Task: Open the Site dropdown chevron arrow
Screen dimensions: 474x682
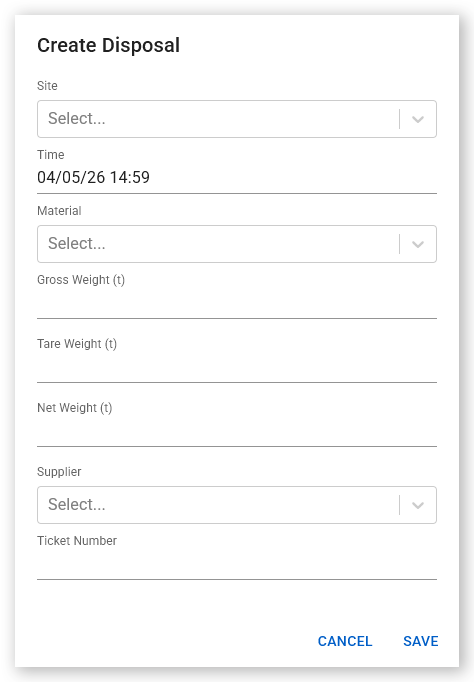Action: click(x=417, y=119)
